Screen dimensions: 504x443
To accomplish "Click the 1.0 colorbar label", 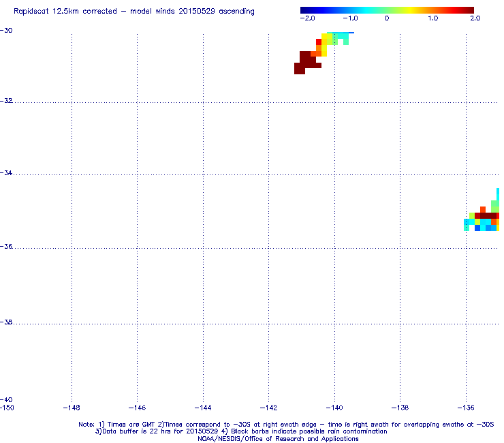I will [x=433, y=18].
